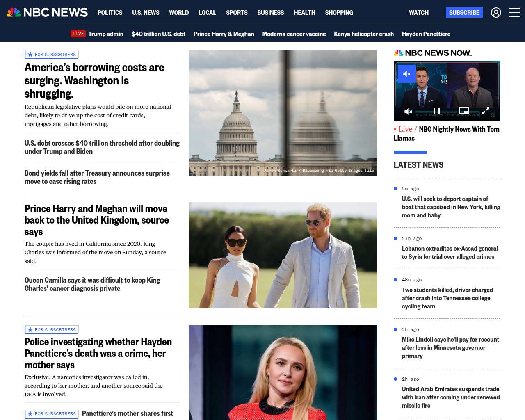Open the Business section
The image size is (525, 420).
[270, 13]
